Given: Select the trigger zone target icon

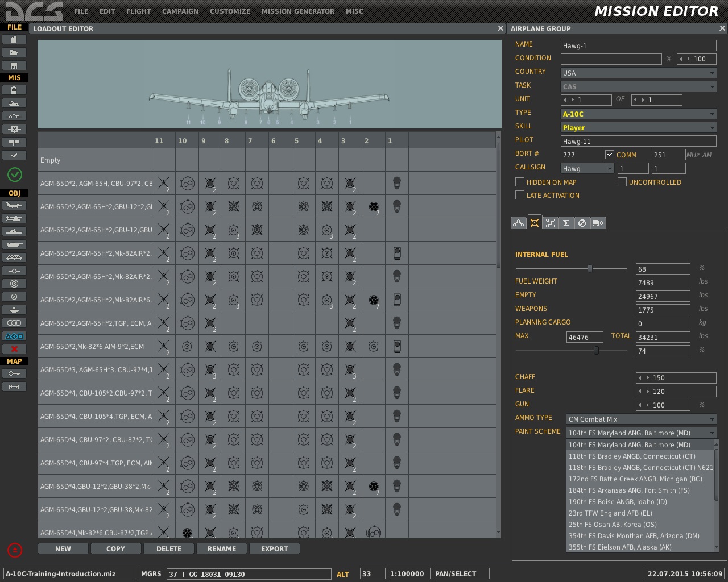Looking at the screenshot, I should point(14,284).
